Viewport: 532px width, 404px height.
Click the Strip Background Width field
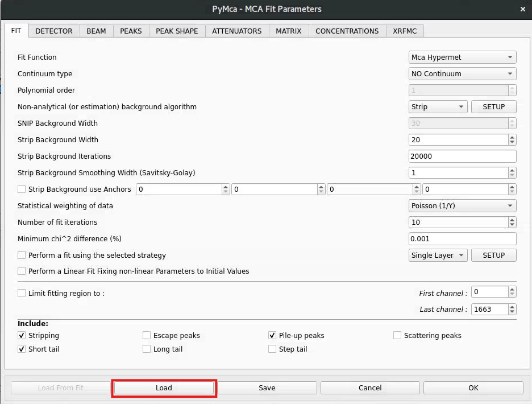pyautogui.click(x=458, y=139)
